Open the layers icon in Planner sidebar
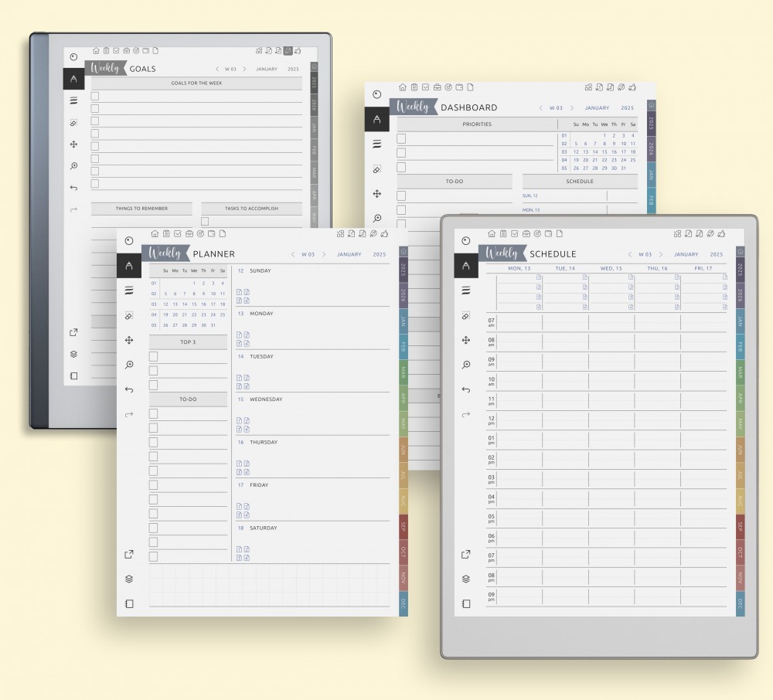Screen dimensions: 773x700 pyautogui.click(x=129, y=579)
